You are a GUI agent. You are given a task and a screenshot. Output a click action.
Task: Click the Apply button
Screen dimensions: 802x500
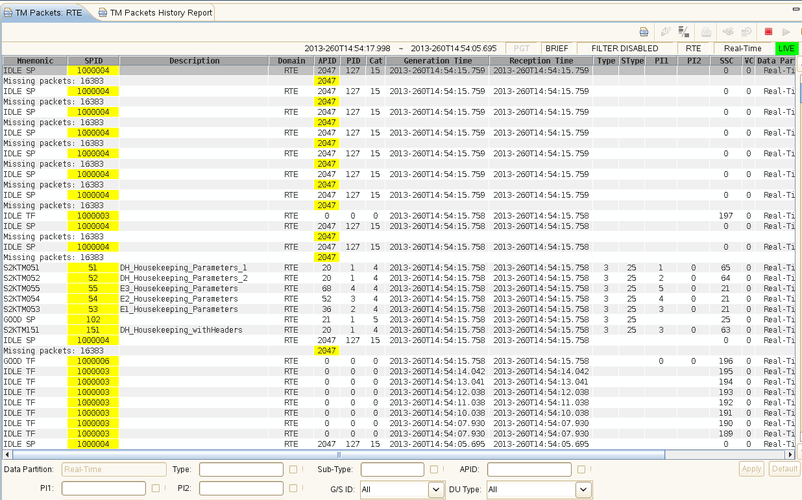coord(752,469)
